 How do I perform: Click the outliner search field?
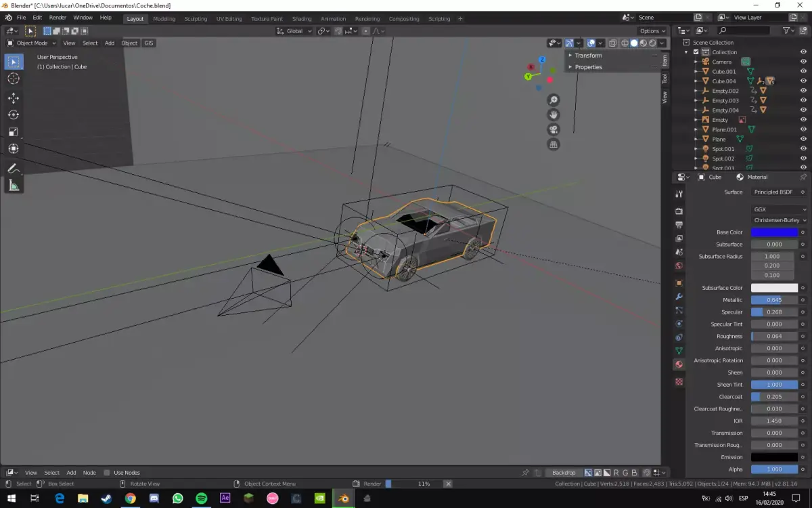tap(743, 30)
